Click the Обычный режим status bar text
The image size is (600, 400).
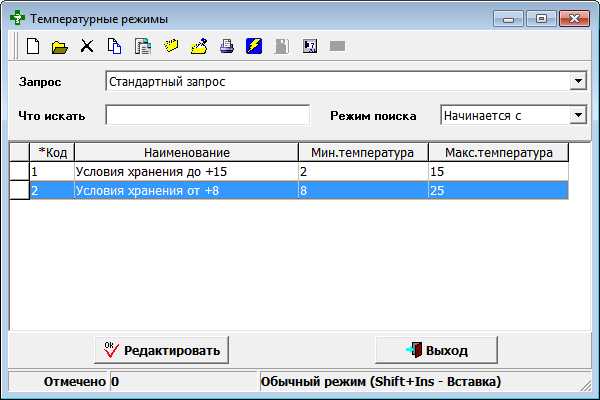click(381, 381)
